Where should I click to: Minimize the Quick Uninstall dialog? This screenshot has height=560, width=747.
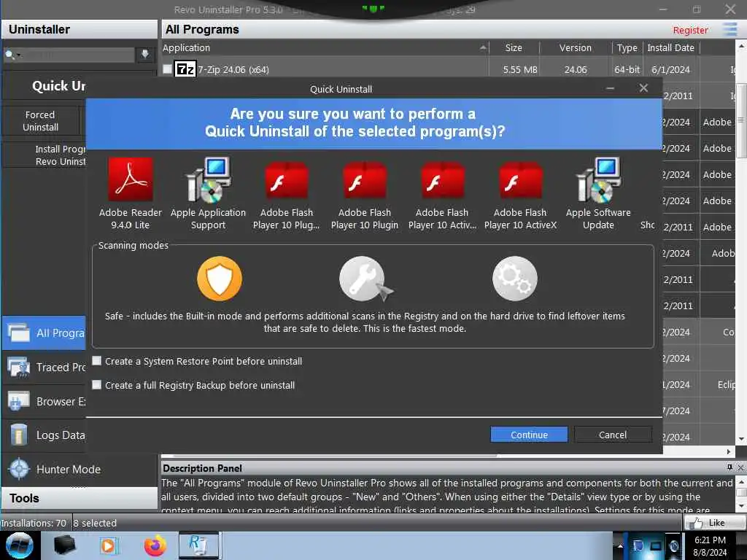[611, 88]
